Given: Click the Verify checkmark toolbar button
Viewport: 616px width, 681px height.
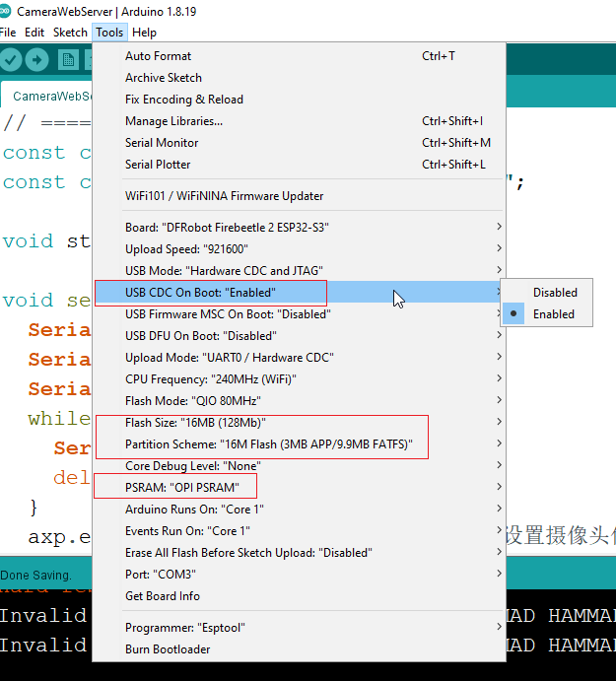Looking at the screenshot, I should click(11, 59).
